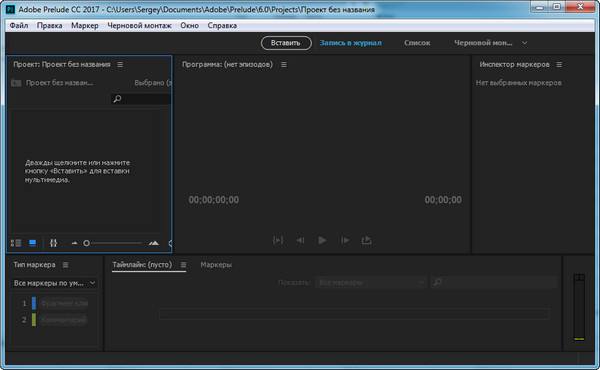Switch project panel to list view
Image resolution: width=600 pixels, height=370 pixels.
click(16, 243)
